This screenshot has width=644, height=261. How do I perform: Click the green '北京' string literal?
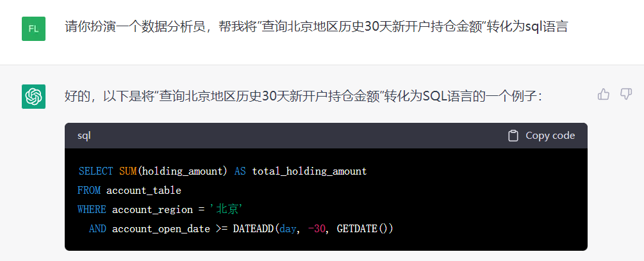(226, 210)
